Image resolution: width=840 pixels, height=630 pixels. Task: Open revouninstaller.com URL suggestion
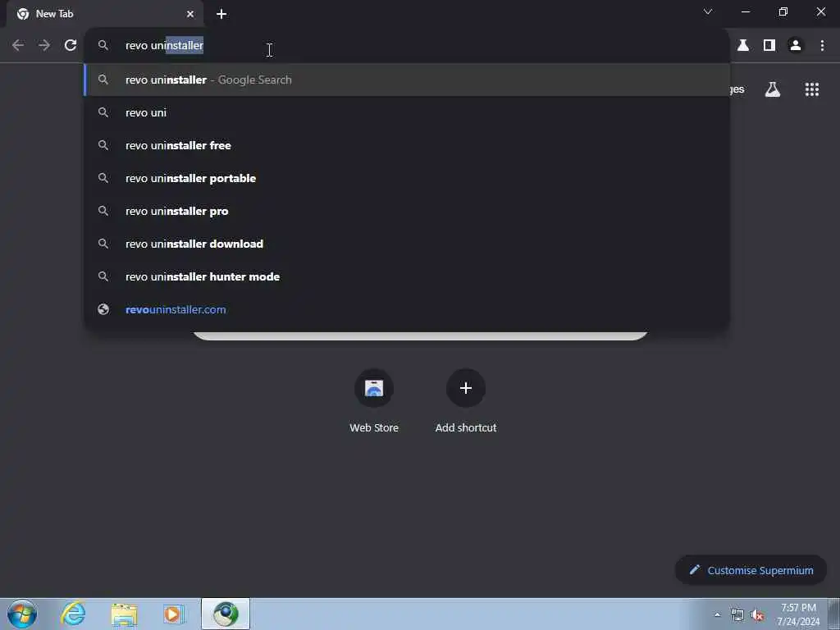coord(407,309)
